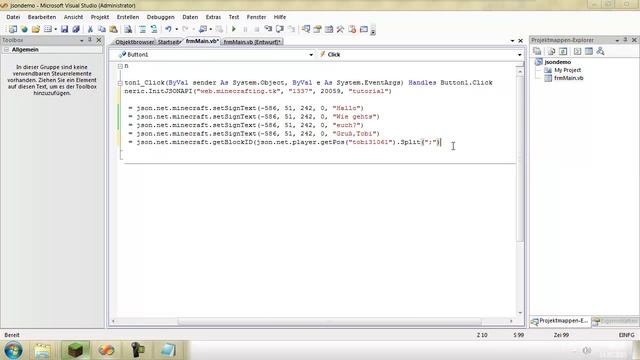
Task: Open the Debuggen menu
Action: click(160, 17)
